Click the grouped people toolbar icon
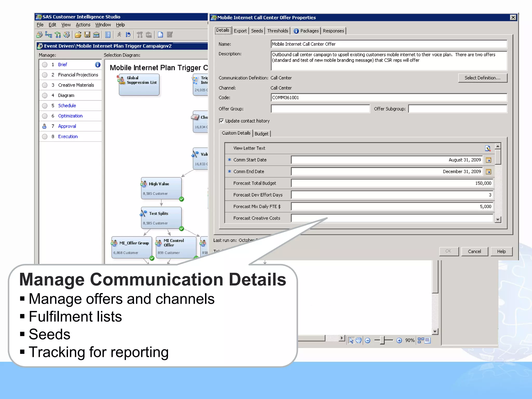This screenshot has width=532, height=399. 67,35
